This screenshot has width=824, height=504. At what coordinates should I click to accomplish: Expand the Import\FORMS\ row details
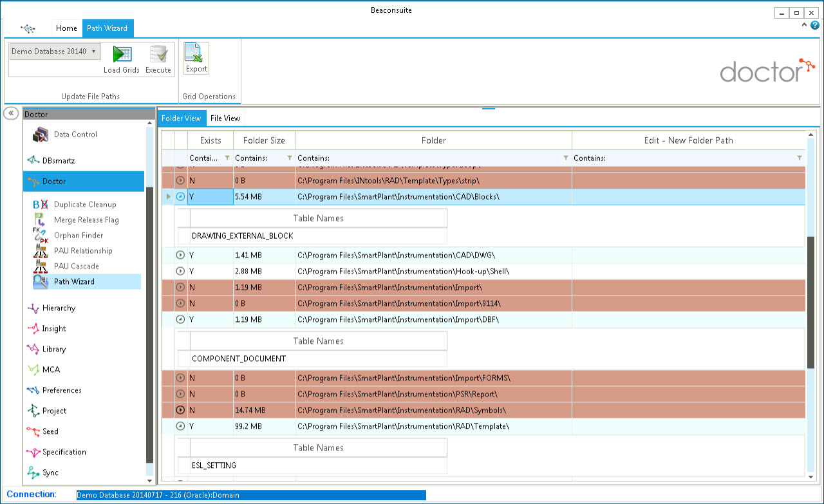[180, 378]
